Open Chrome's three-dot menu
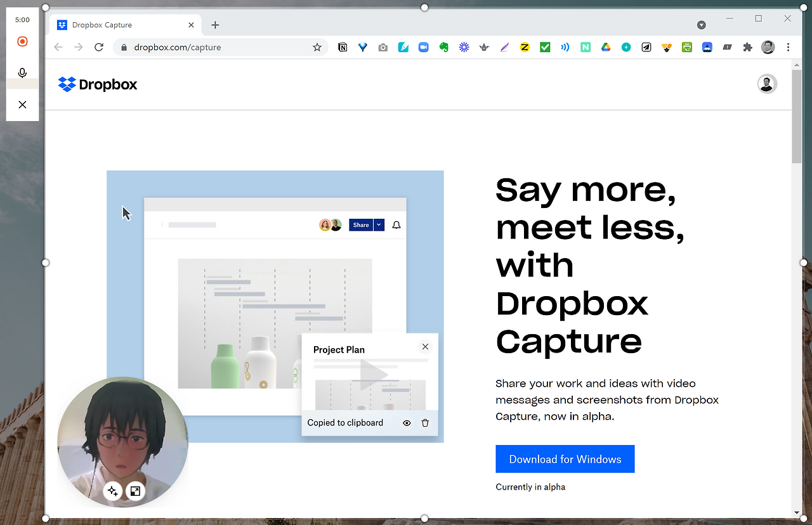The height and width of the screenshot is (525, 812). point(788,47)
